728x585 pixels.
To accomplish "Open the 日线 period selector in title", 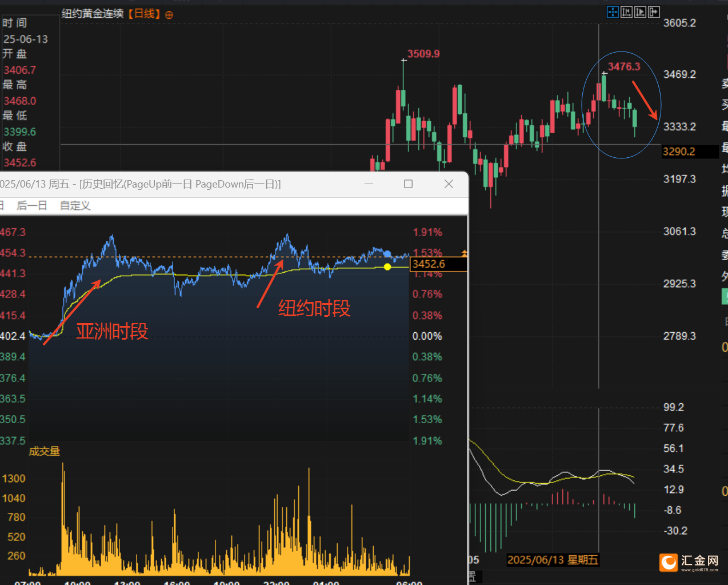I will pos(144,14).
